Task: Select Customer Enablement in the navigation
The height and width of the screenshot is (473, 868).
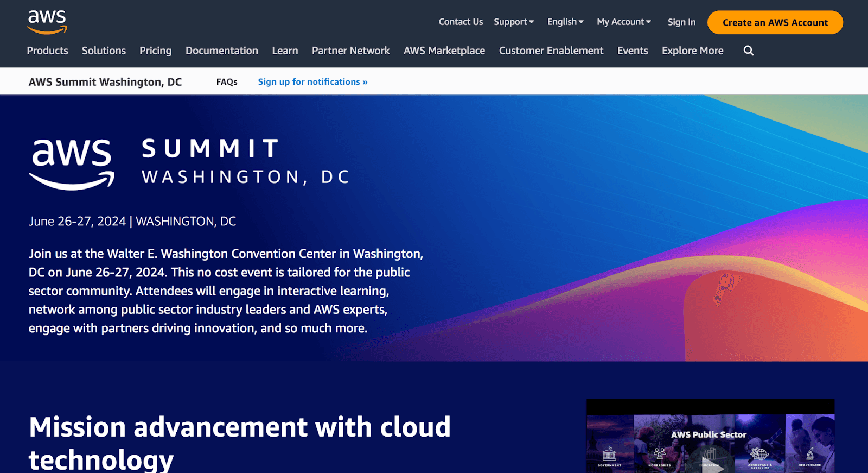Action: [x=551, y=51]
